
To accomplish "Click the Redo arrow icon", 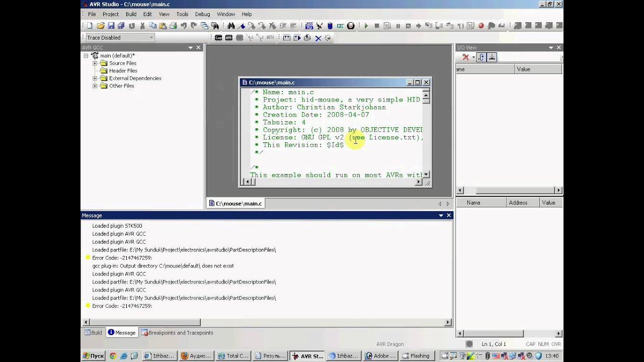I will click(x=194, y=26).
